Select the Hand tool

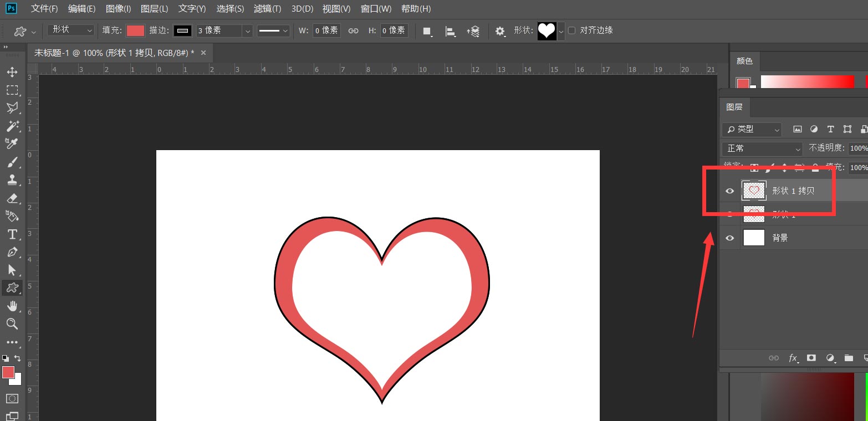(12, 306)
